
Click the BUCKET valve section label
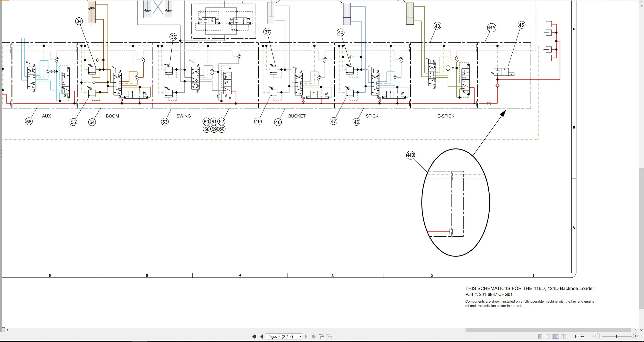coord(297,116)
